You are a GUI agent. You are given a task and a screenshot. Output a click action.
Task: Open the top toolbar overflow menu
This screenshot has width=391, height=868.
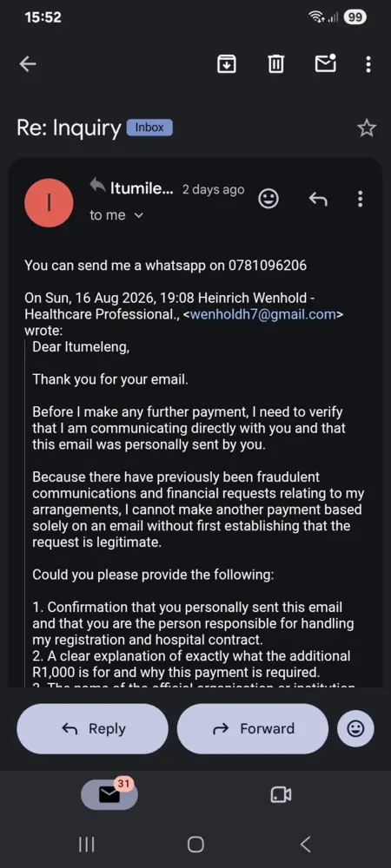point(368,65)
